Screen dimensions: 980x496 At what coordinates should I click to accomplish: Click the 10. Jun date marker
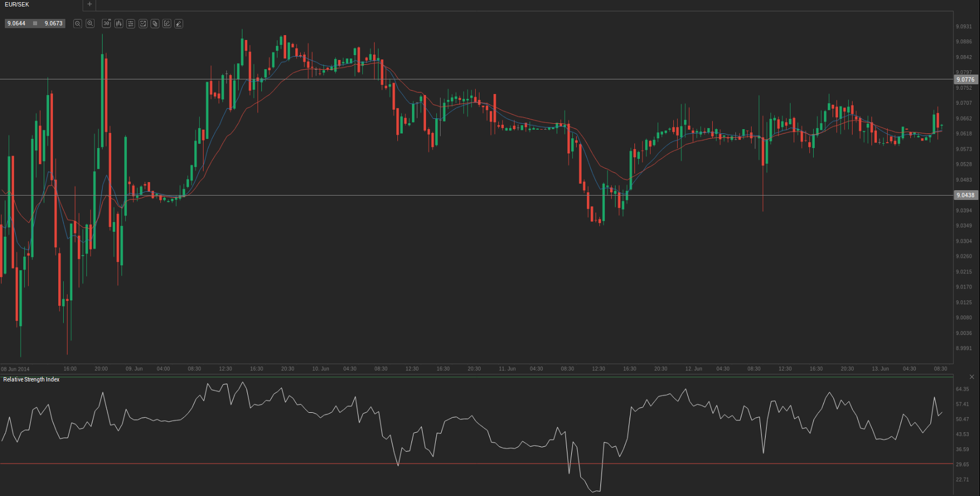click(x=320, y=369)
